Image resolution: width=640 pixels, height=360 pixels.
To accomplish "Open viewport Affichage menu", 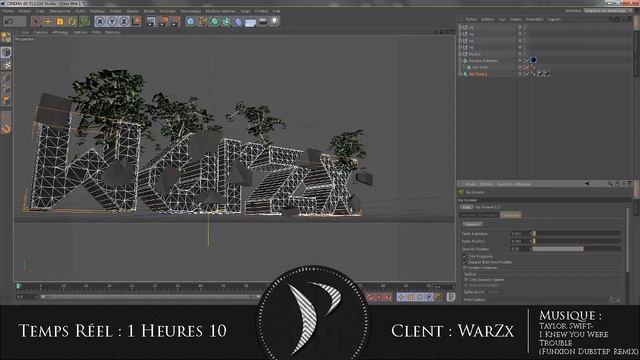I will pyautogui.click(x=60, y=32).
